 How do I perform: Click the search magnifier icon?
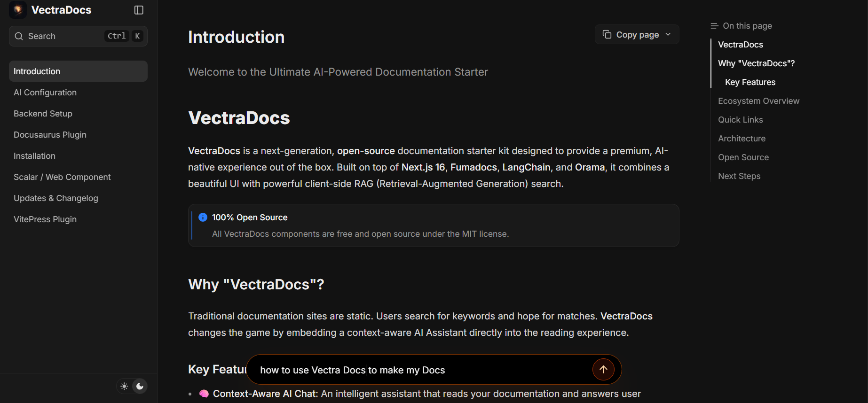click(19, 36)
